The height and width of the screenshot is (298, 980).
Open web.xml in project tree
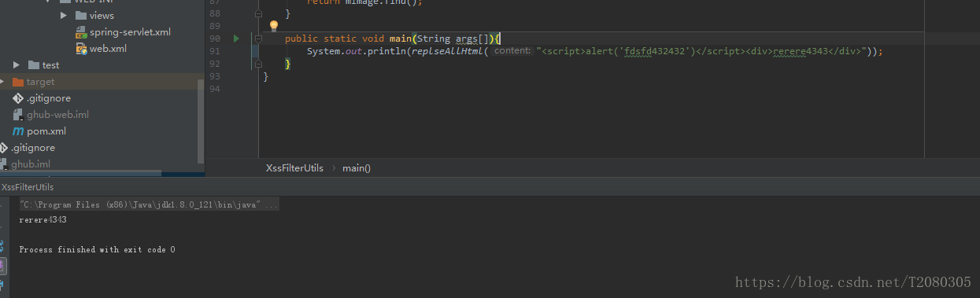pyautogui.click(x=108, y=49)
